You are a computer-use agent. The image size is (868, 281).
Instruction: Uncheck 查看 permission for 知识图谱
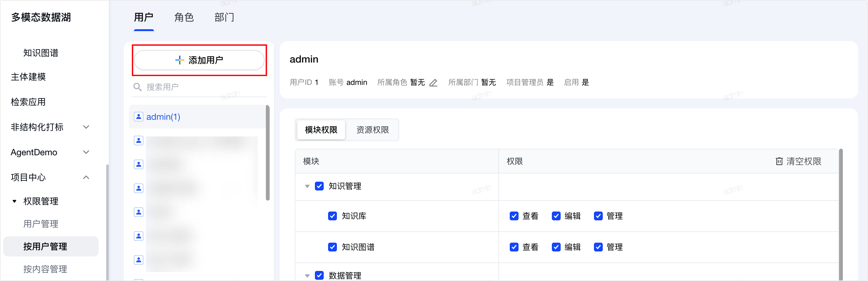[514, 247]
